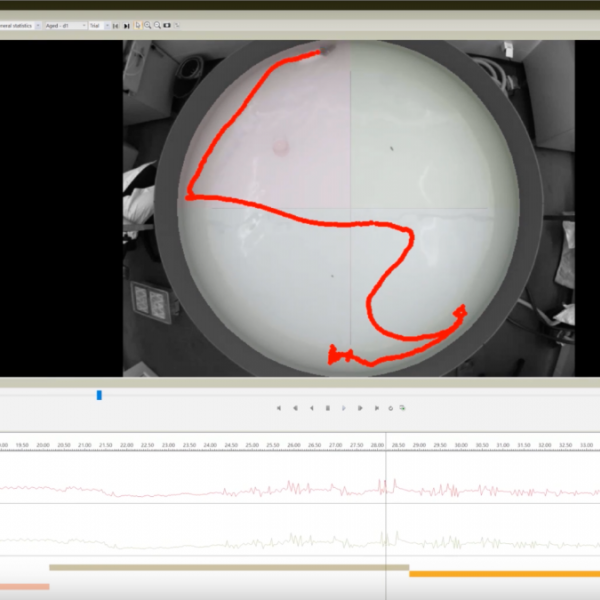The height and width of the screenshot is (600, 600).
Task: Click the 25:00 mark on the time ruler
Action: pyautogui.click(x=252, y=445)
